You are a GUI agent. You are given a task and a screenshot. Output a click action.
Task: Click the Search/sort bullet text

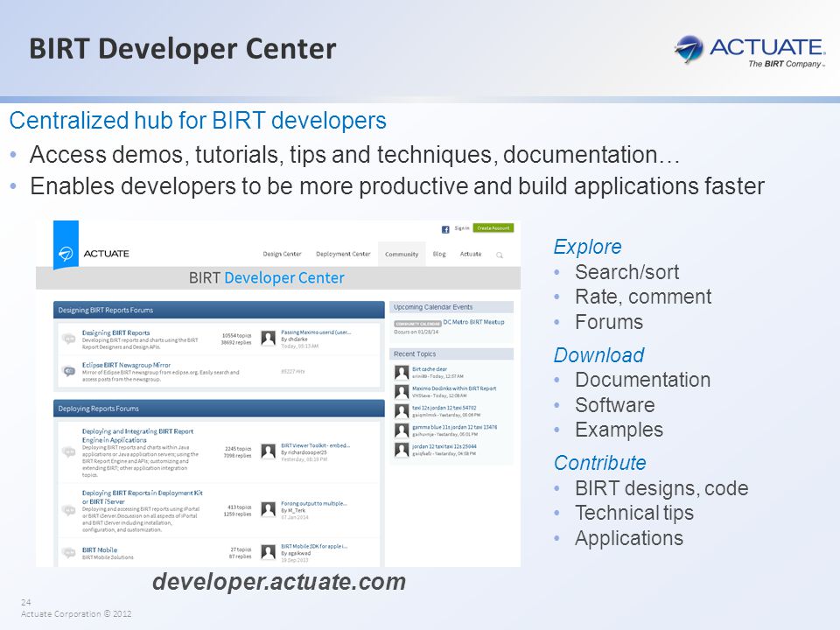(x=626, y=273)
